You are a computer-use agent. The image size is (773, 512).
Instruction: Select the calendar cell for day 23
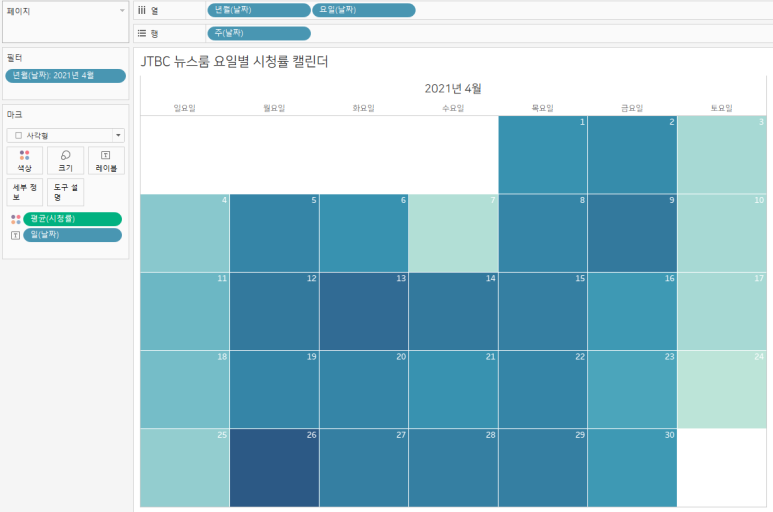point(632,390)
